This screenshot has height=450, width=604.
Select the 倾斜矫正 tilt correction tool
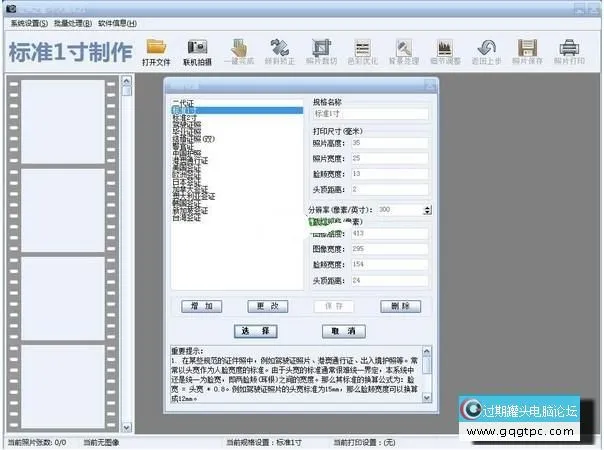tap(280, 52)
